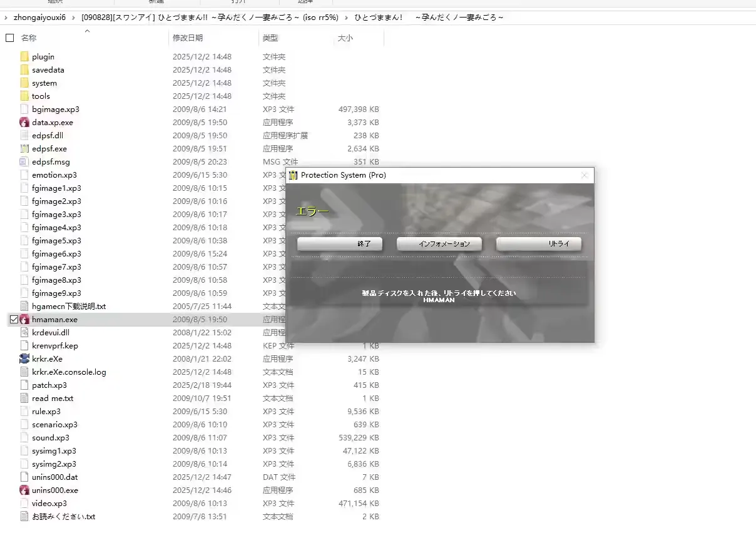Click the video.xp3 file icon
756x533 pixels.
pyautogui.click(x=24, y=503)
